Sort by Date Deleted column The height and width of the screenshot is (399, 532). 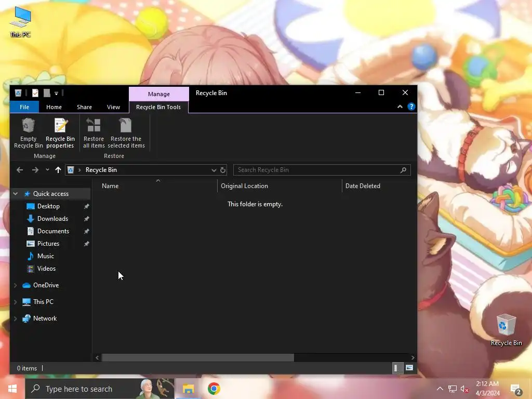tap(363, 186)
